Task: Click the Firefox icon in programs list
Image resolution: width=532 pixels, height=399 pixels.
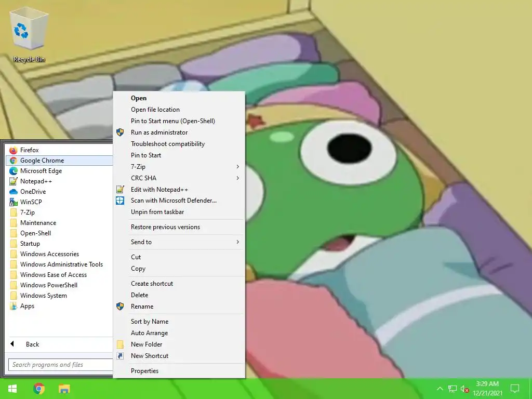Action: [13, 150]
